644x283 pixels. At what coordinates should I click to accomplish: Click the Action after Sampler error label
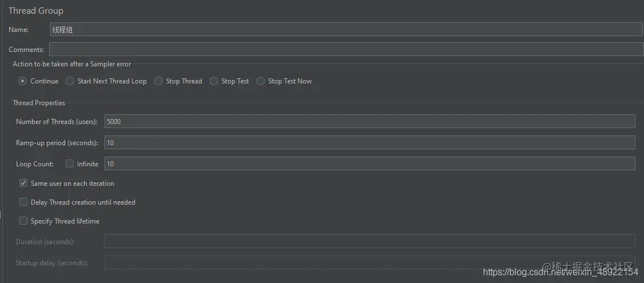click(72, 64)
